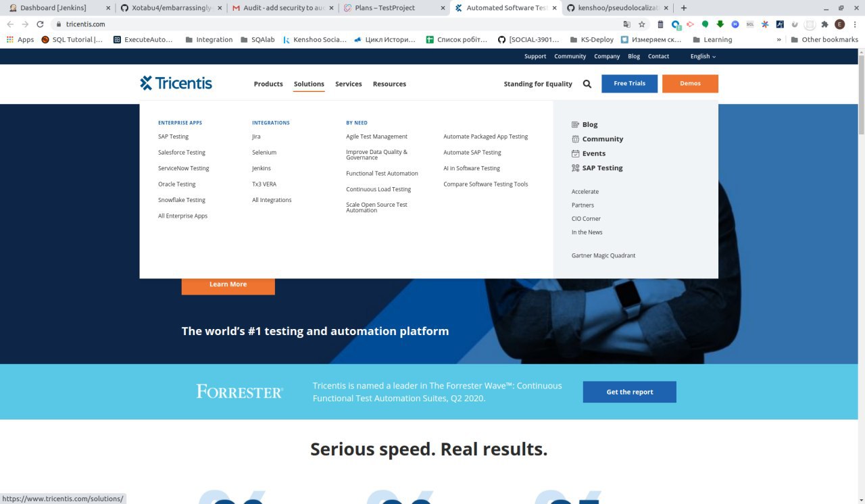The image size is (865, 504).
Task: Click the trash can extension icon
Action: (661, 24)
